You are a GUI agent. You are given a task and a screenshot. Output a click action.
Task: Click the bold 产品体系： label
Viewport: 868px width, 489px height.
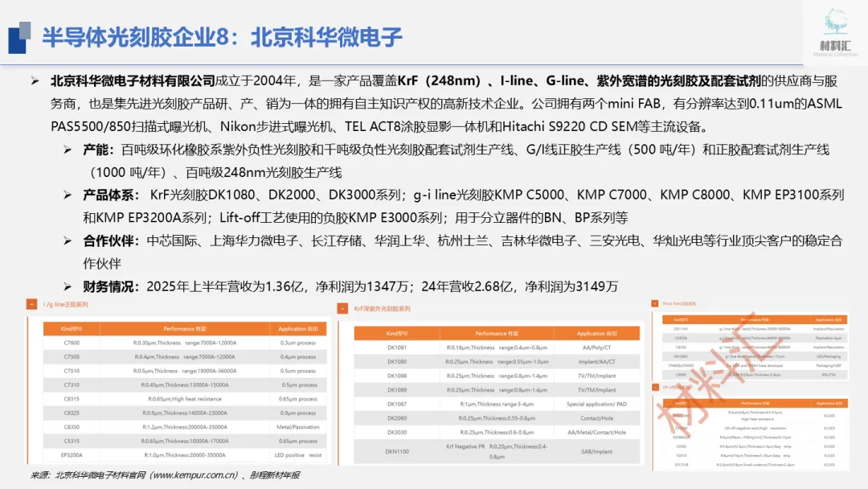(x=111, y=195)
